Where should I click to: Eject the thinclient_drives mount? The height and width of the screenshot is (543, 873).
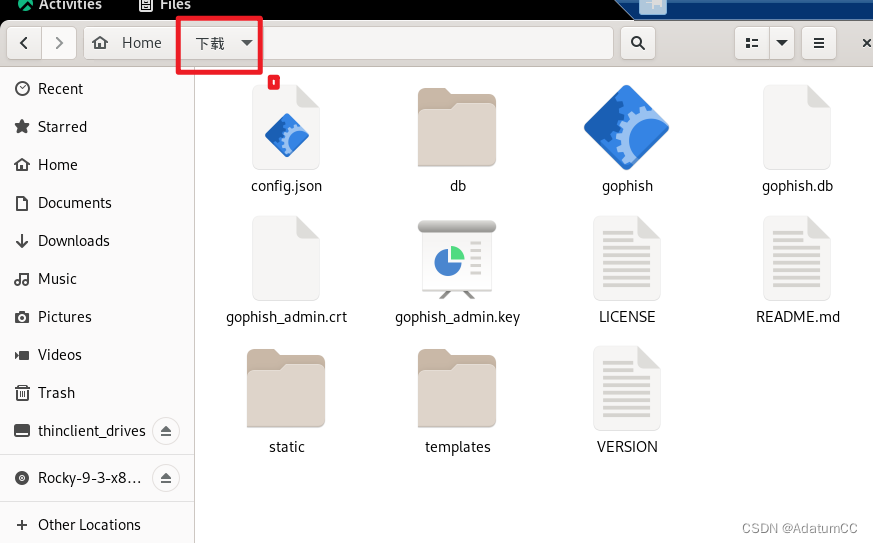coord(166,431)
